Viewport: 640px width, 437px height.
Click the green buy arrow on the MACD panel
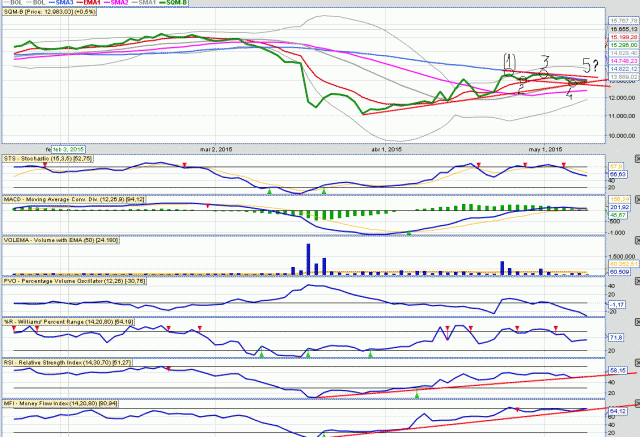[408, 262]
